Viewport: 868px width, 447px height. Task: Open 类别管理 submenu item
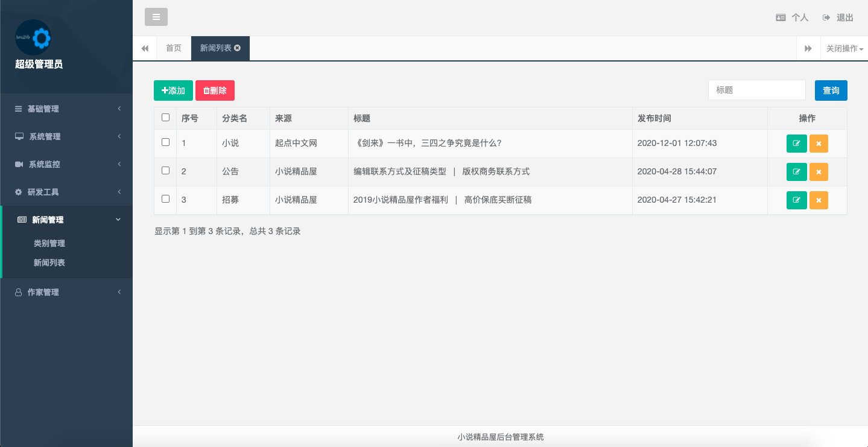(x=49, y=244)
